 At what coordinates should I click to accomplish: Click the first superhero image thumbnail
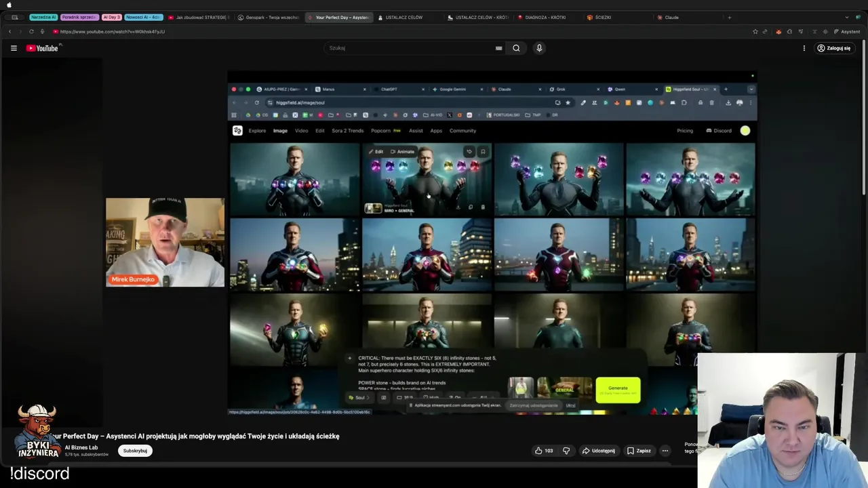pos(294,179)
